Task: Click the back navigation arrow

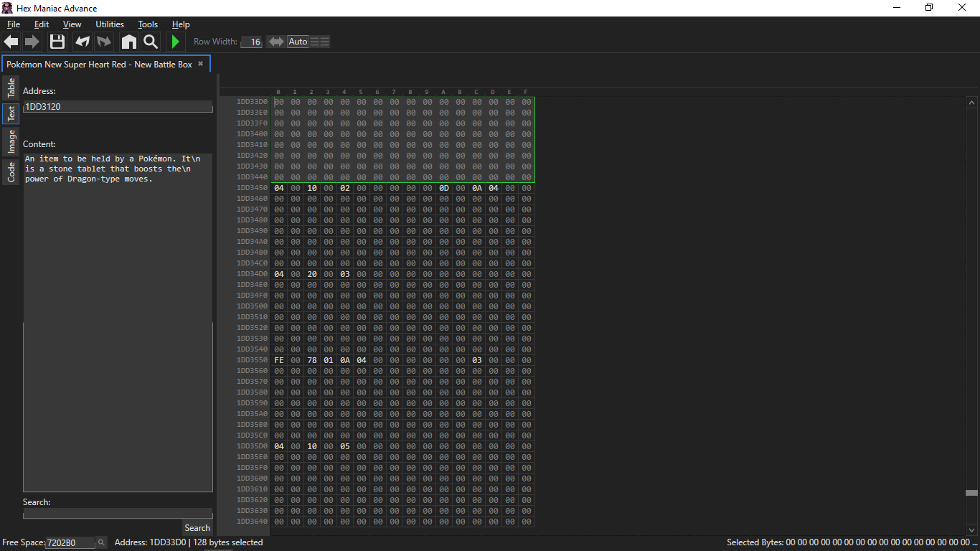Action: (11, 42)
